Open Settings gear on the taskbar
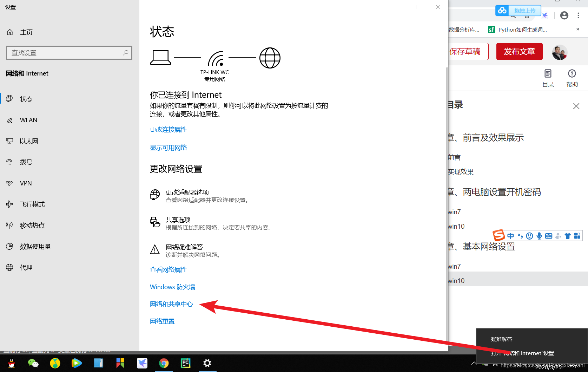588x372 pixels. pos(207,363)
